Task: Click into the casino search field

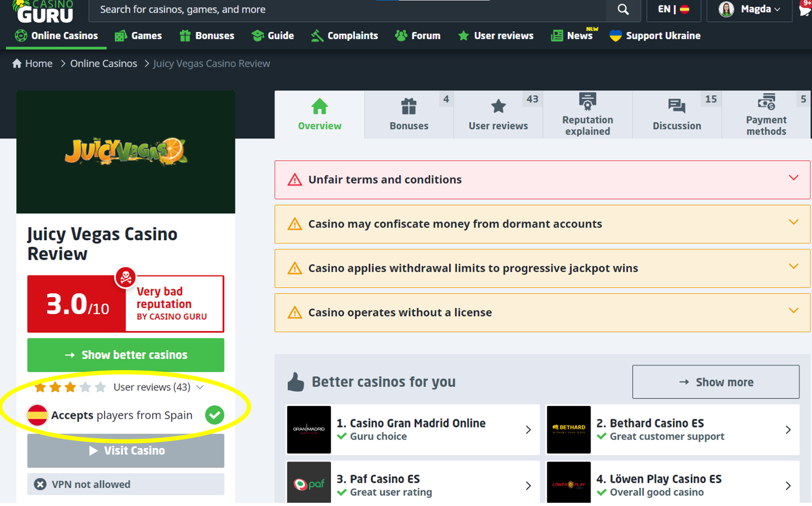Action: 346,10
